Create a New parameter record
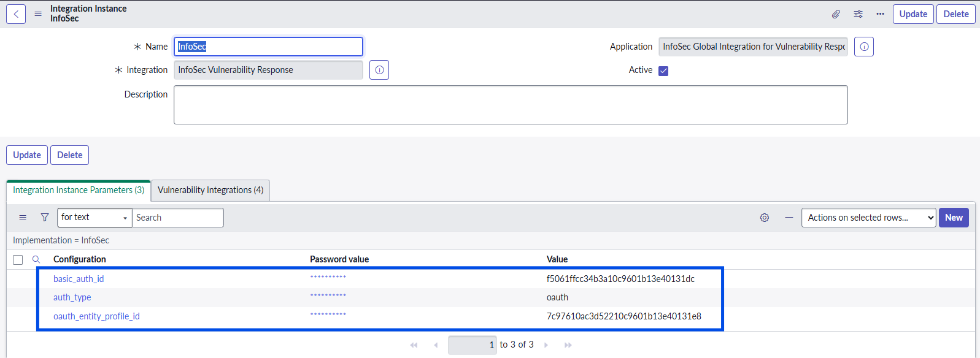Image resolution: width=980 pixels, height=358 pixels. tap(954, 218)
